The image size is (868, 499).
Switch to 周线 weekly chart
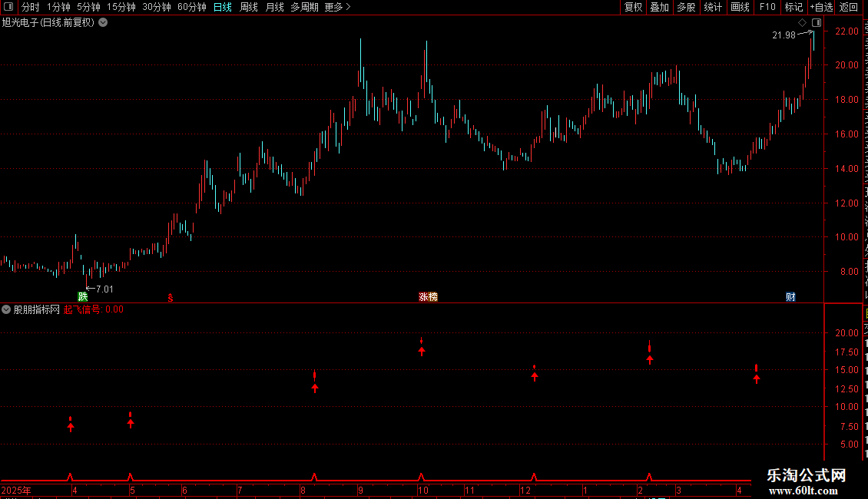point(249,7)
